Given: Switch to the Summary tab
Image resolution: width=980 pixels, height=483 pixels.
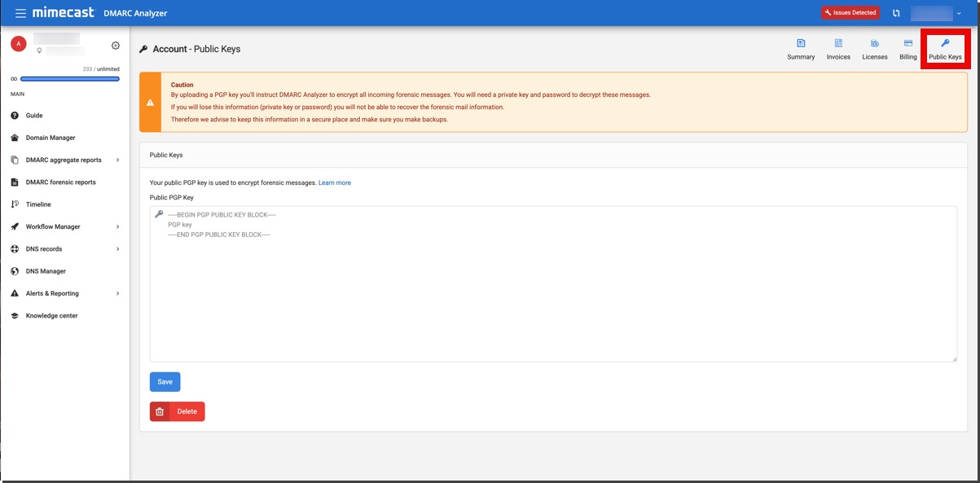Looking at the screenshot, I should (x=801, y=49).
